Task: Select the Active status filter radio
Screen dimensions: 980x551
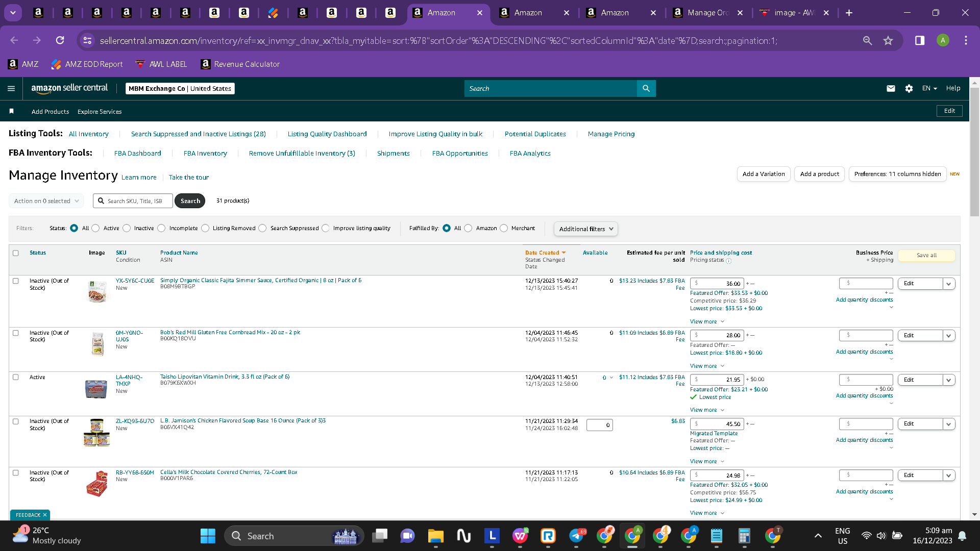Action: pyautogui.click(x=95, y=228)
